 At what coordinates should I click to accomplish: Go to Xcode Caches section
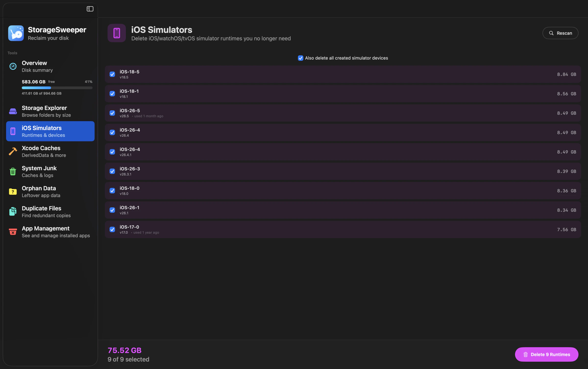(50, 151)
